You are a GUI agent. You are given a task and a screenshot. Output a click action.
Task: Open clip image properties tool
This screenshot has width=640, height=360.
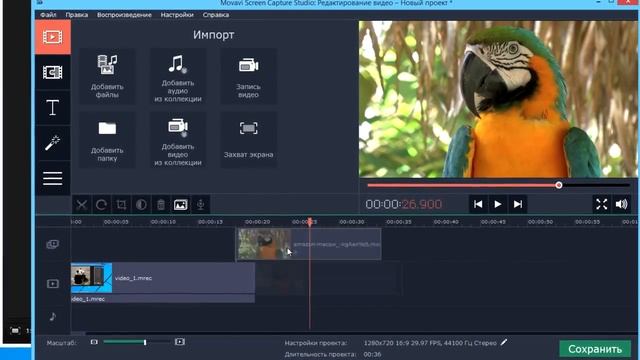(x=181, y=204)
